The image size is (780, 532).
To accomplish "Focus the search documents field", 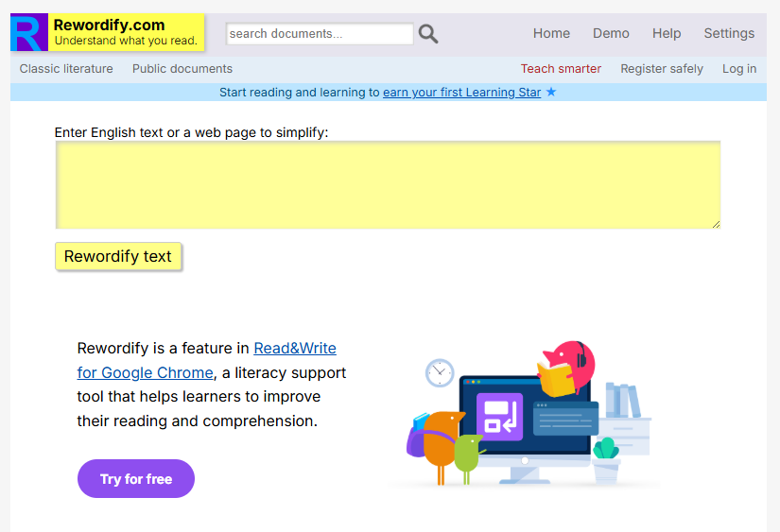I will tap(320, 34).
